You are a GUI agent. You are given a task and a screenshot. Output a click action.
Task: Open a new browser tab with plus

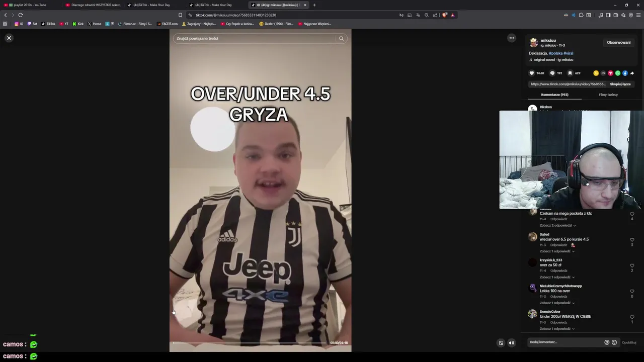point(314,5)
